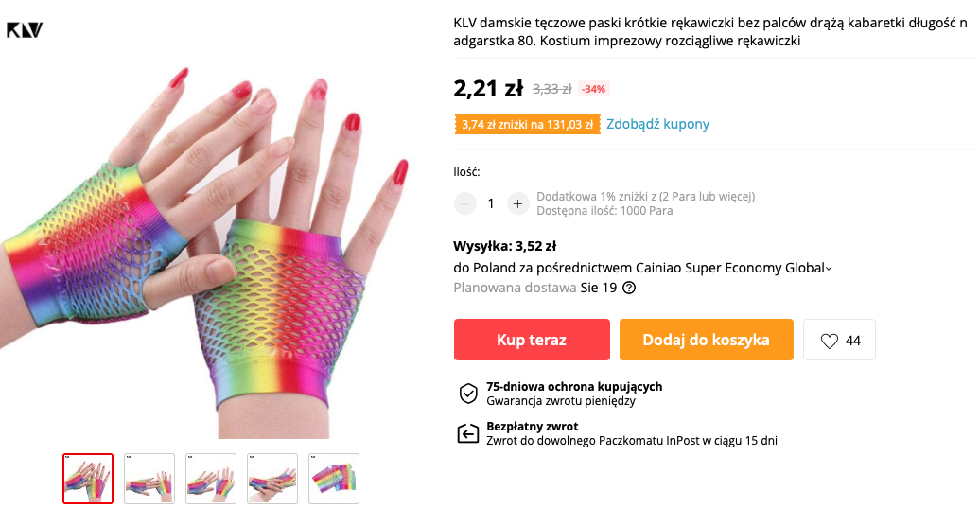This screenshot has height=526, width=980.
Task: Select the fourth gloves thumbnail
Action: click(x=272, y=479)
